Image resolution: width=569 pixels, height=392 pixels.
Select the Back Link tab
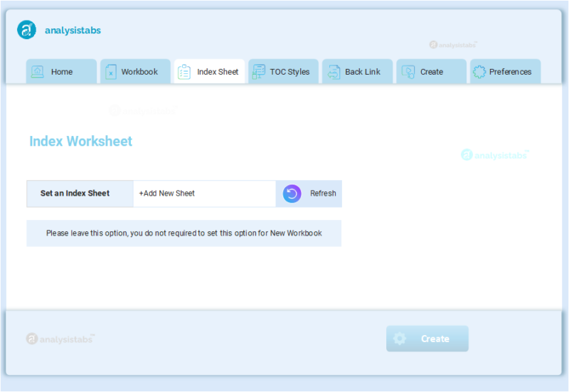click(363, 72)
